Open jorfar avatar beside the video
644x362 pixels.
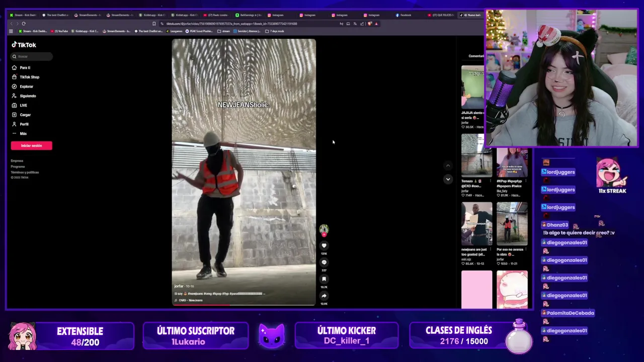click(324, 230)
